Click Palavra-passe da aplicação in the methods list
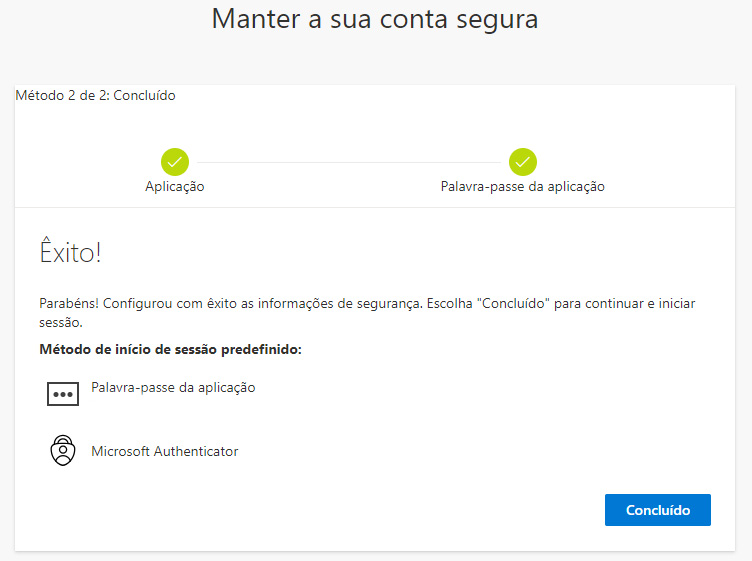The height and width of the screenshot is (561, 752). point(173,387)
